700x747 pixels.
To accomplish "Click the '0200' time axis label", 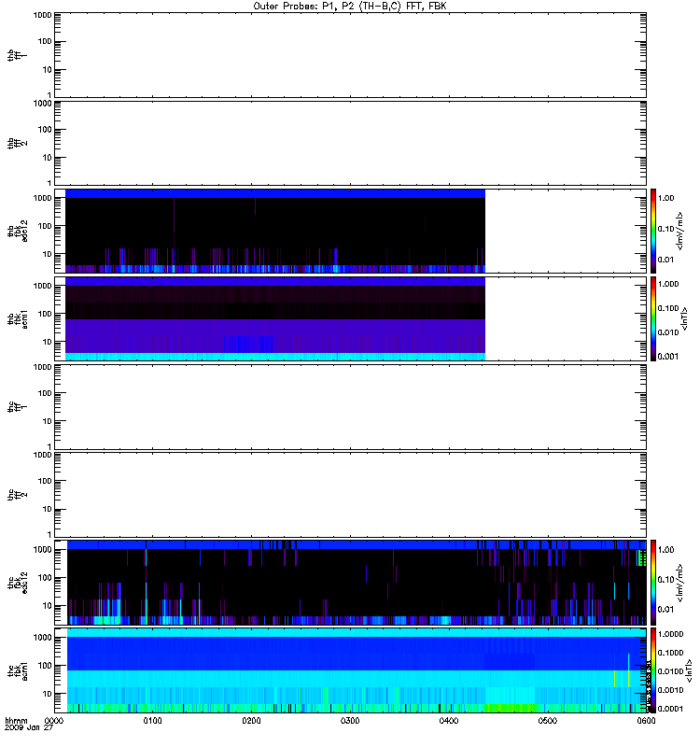I will click(x=251, y=721).
